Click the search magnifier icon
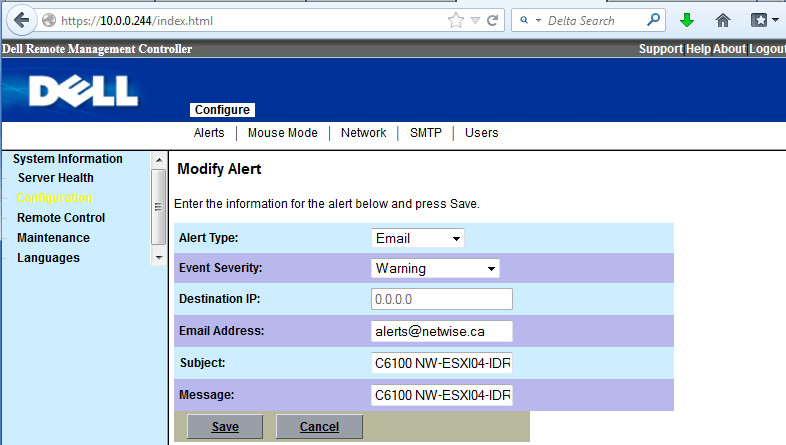 point(653,21)
